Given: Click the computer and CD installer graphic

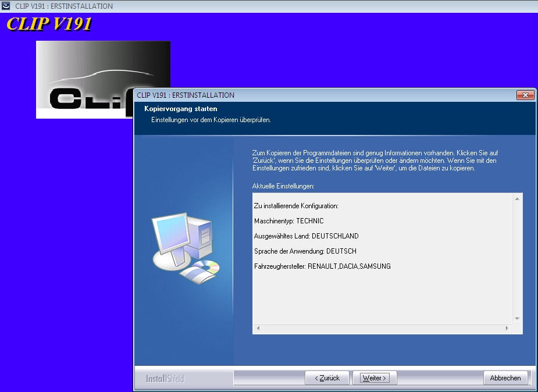Looking at the screenshot, I should (x=186, y=244).
